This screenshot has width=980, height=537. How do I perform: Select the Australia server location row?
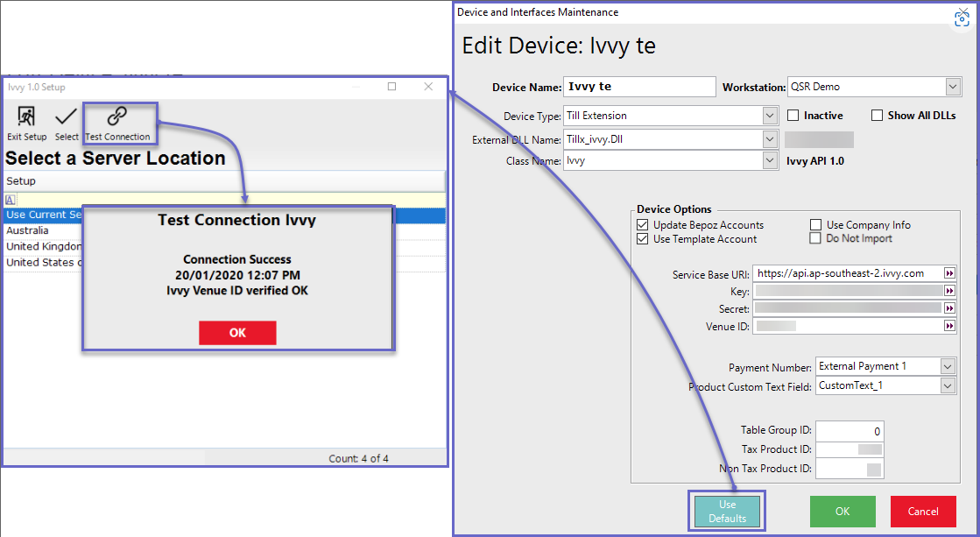43,230
